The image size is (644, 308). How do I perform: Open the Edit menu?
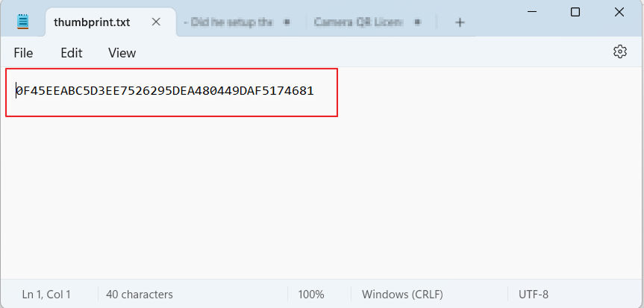pos(72,53)
